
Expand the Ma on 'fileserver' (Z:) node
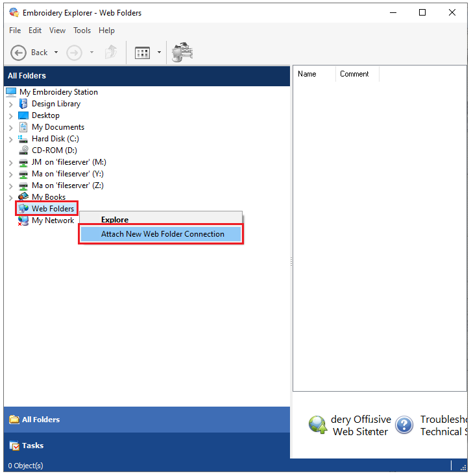pos(11,186)
